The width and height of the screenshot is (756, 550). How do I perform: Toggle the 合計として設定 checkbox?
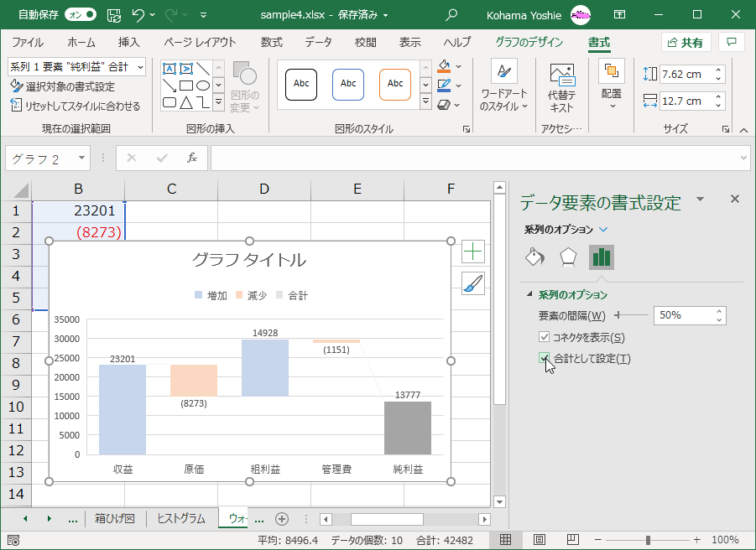coord(545,359)
